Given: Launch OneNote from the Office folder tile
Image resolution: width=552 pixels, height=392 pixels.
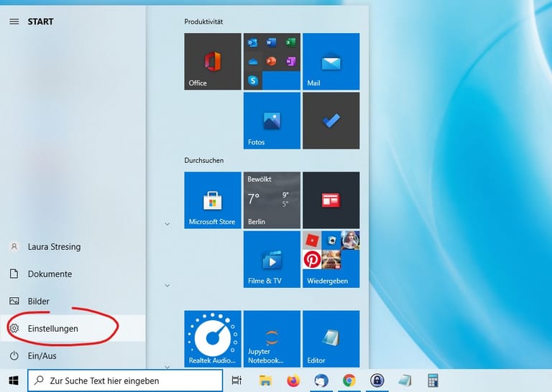Looking at the screenshot, I should [x=290, y=62].
